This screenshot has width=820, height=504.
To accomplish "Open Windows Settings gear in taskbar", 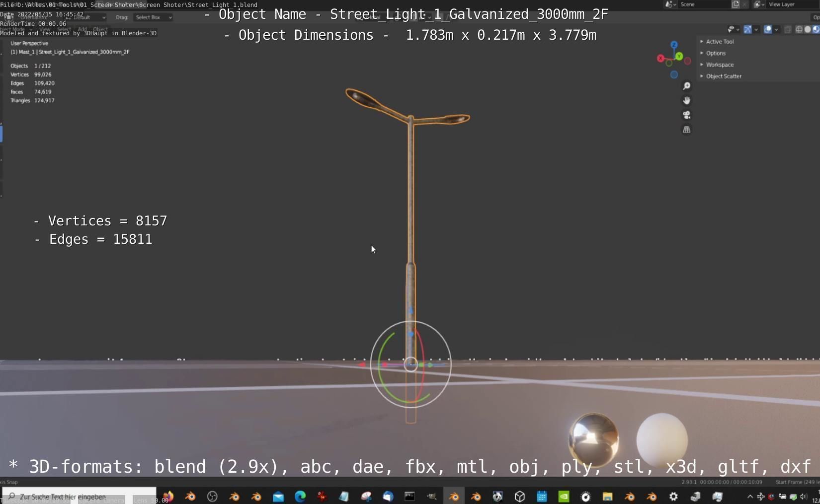I will (x=673, y=496).
